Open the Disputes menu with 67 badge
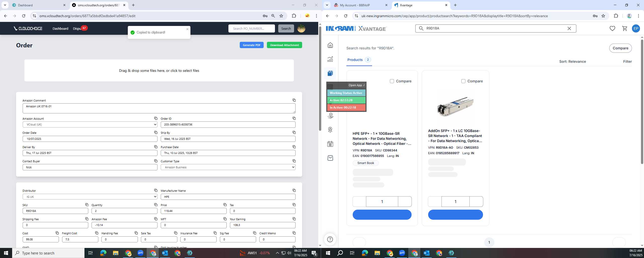The width and height of the screenshot is (644, 258). 80,28
